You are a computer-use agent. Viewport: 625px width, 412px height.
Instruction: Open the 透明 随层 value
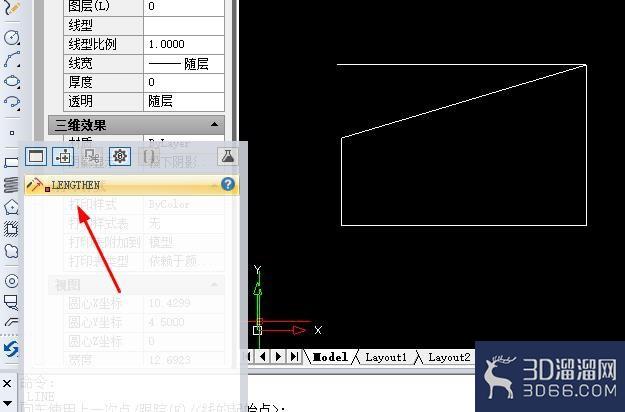click(x=184, y=102)
